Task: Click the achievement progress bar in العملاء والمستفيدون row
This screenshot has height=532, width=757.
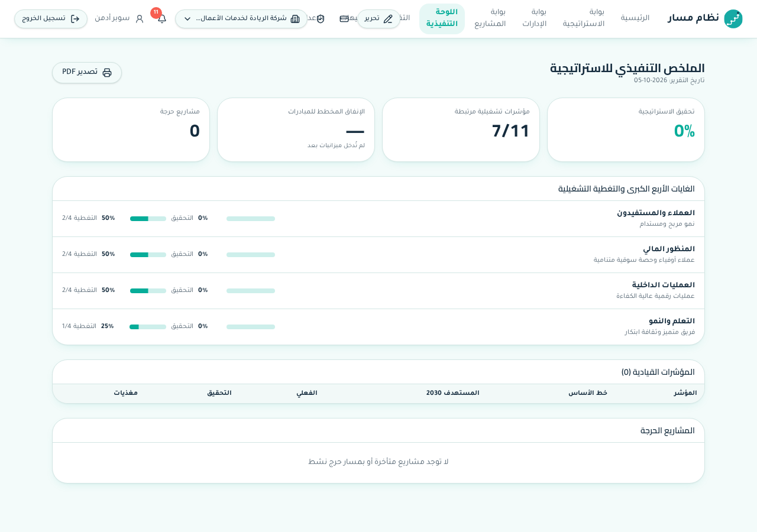Action: [251, 219]
